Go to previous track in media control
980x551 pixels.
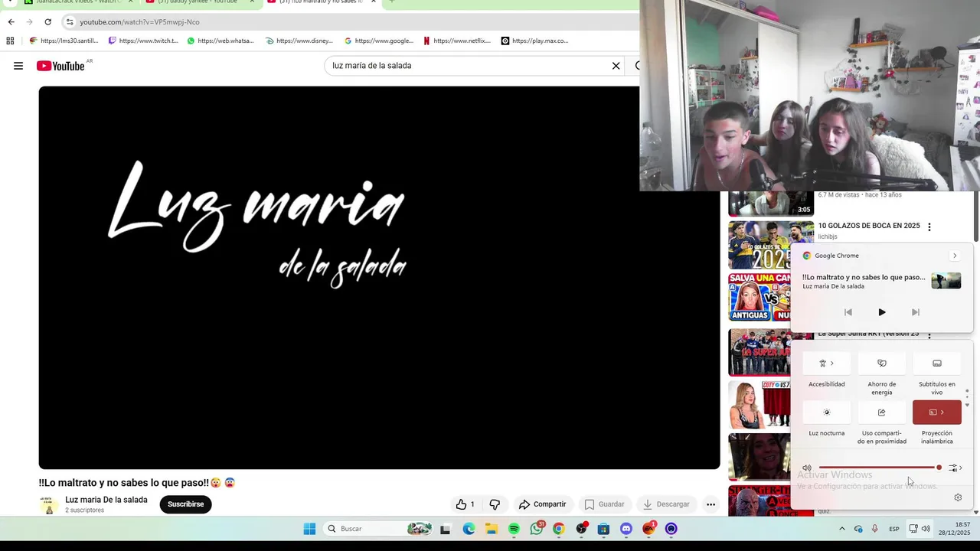[848, 312]
